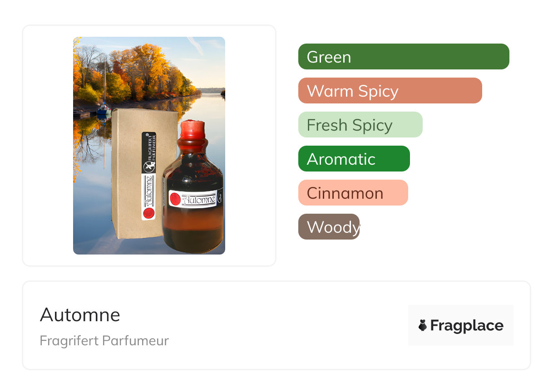Click the sailboat in the product photo

pos(104,107)
